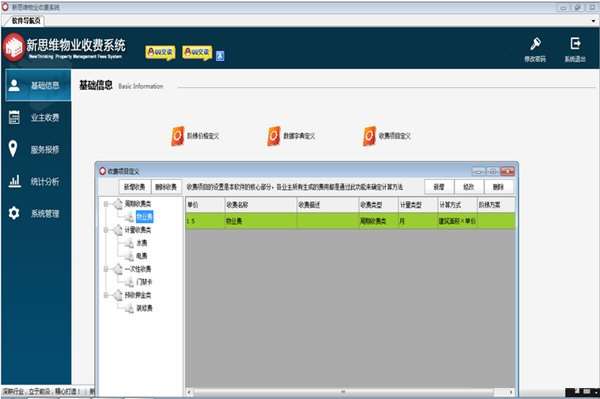Collapse the 计量收费类 tree node
Screen dimensions: 600x399
[x=106, y=230]
